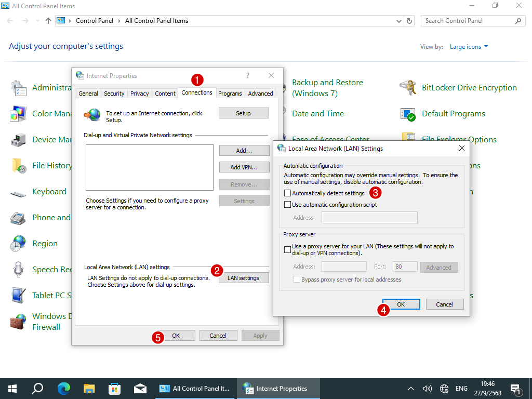The image size is (532, 399).
Task: Expand the address bar history dropdown
Action: [x=399, y=21]
